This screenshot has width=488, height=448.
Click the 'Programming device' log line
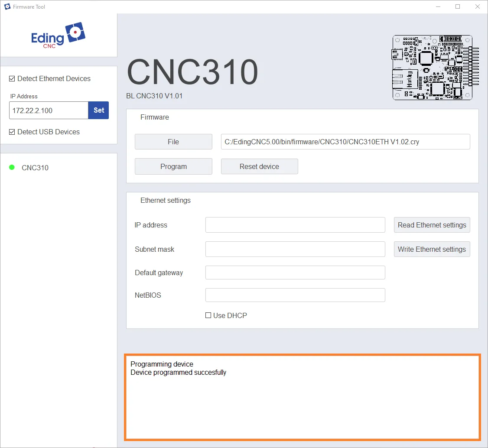162,364
